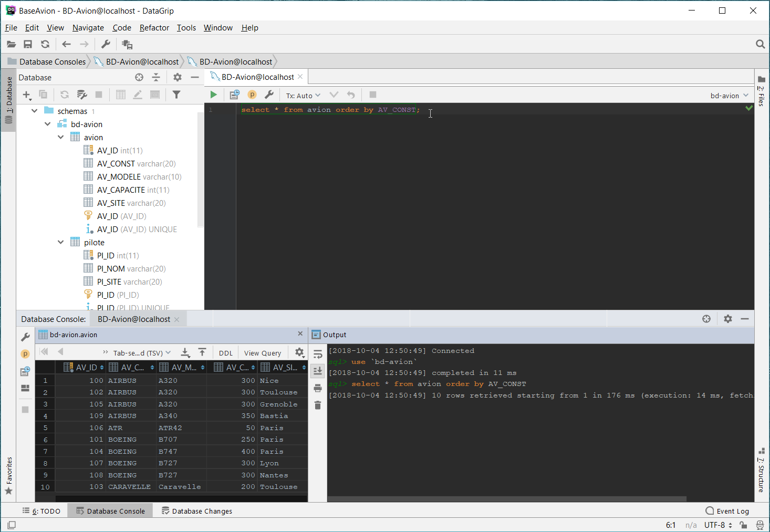Export the result set via the download icon
The height and width of the screenshot is (532, 770).
pos(185,352)
